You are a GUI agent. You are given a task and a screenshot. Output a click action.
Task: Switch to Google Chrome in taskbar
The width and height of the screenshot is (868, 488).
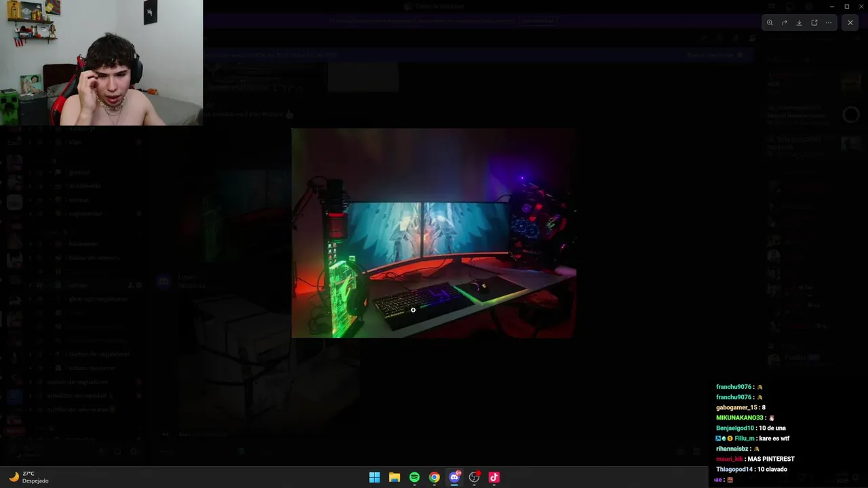(435, 477)
